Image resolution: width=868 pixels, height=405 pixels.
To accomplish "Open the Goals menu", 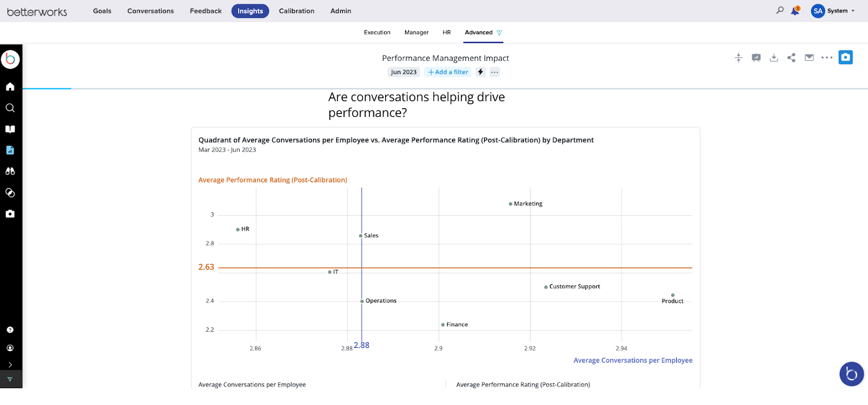I will click(x=102, y=11).
